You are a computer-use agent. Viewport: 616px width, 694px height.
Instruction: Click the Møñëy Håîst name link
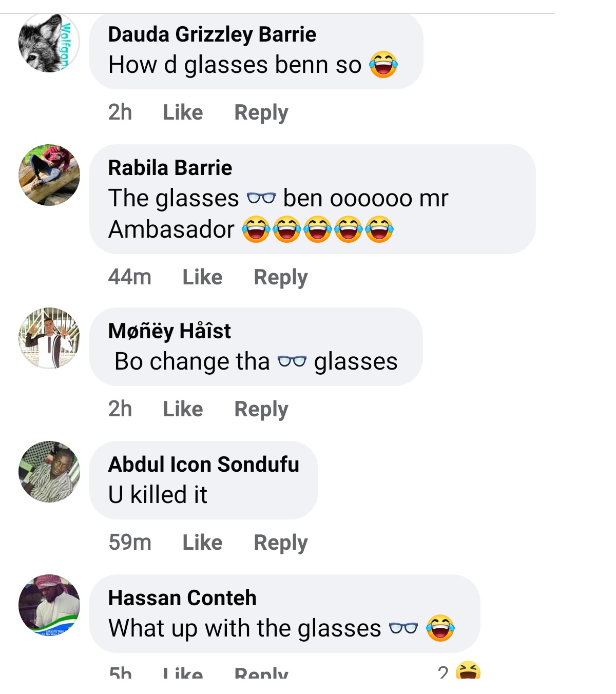(169, 331)
